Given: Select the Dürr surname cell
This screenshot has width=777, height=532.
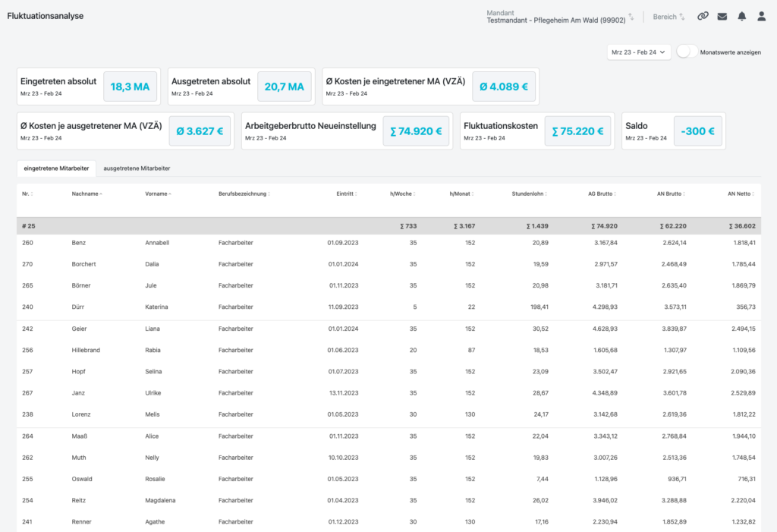Looking at the screenshot, I should click(78, 307).
